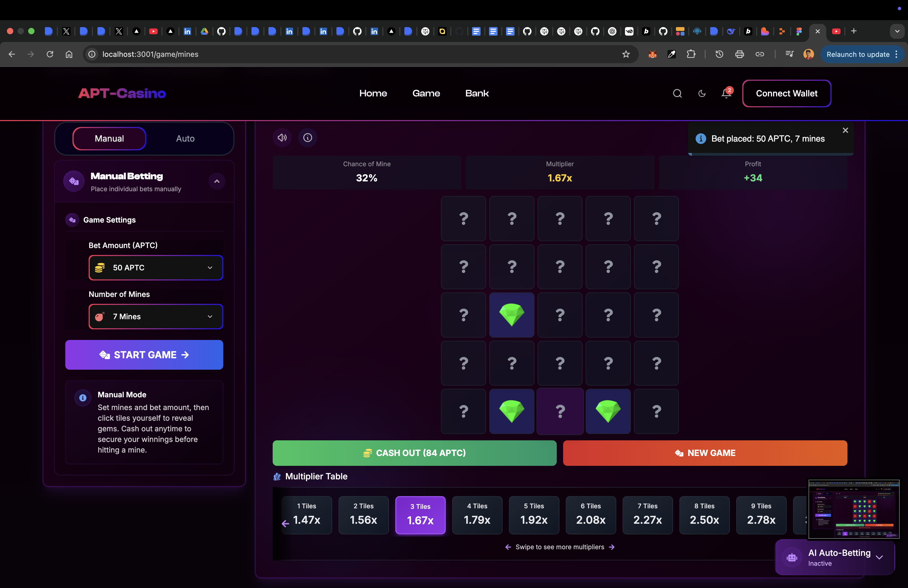Mute the game sound icon
This screenshot has height=588, width=908.
tap(282, 138)
